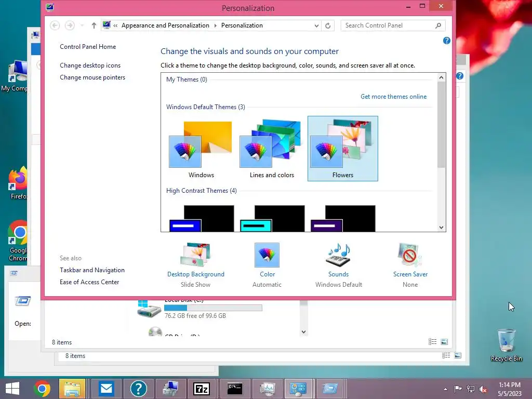
Task: Click the Local Disk free space usage bar
Action: tap(213, 308)
